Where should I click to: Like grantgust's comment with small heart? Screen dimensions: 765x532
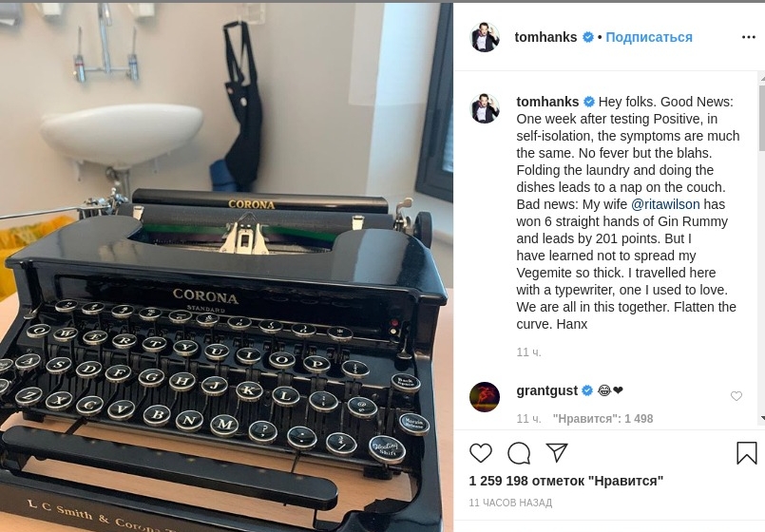[x=736, y=396]
